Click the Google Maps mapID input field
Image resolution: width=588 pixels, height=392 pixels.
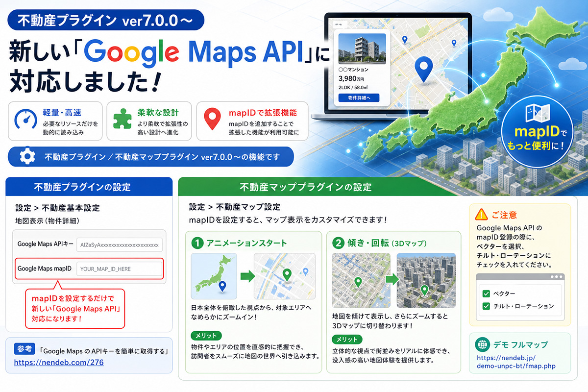tap(119, 269)
